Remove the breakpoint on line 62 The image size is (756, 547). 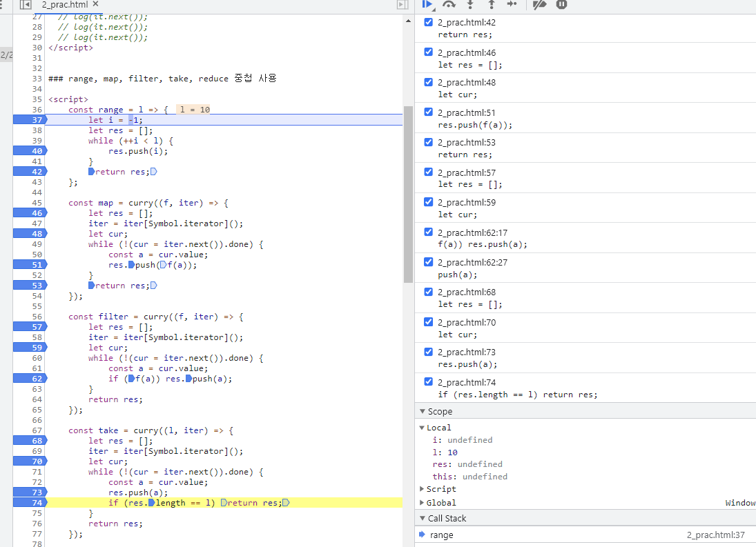click(30, 379)
